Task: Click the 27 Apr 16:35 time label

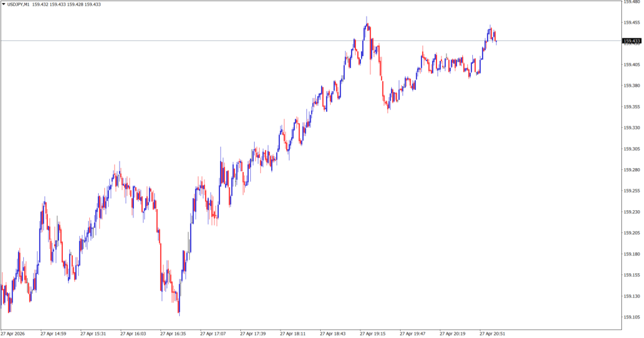Action: [x=173, y=334]
